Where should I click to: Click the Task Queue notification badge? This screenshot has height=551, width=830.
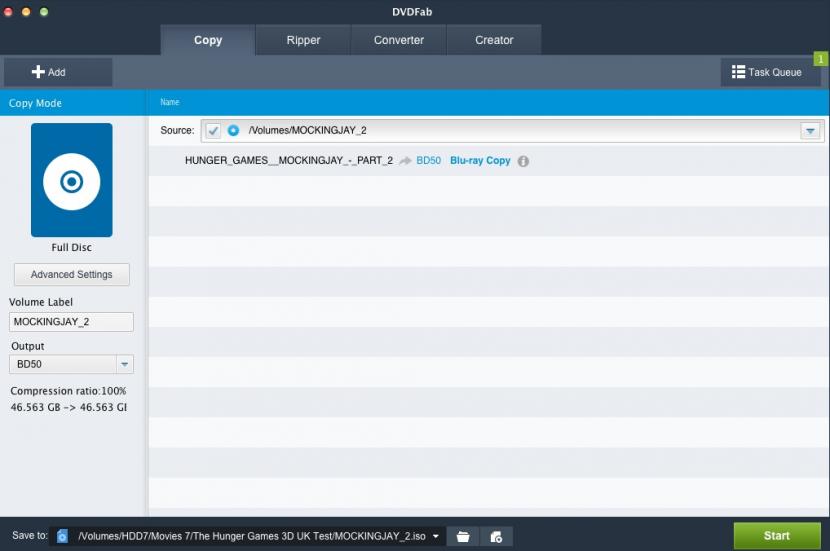[821, 59]
